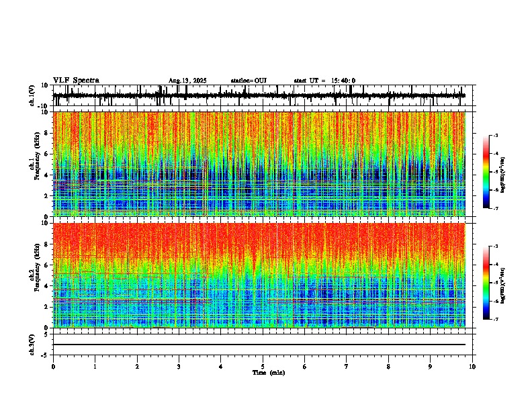Click the "VLF Spectra" plot title
This screenshot has height=411, width=532.
(x=76, y=81)
